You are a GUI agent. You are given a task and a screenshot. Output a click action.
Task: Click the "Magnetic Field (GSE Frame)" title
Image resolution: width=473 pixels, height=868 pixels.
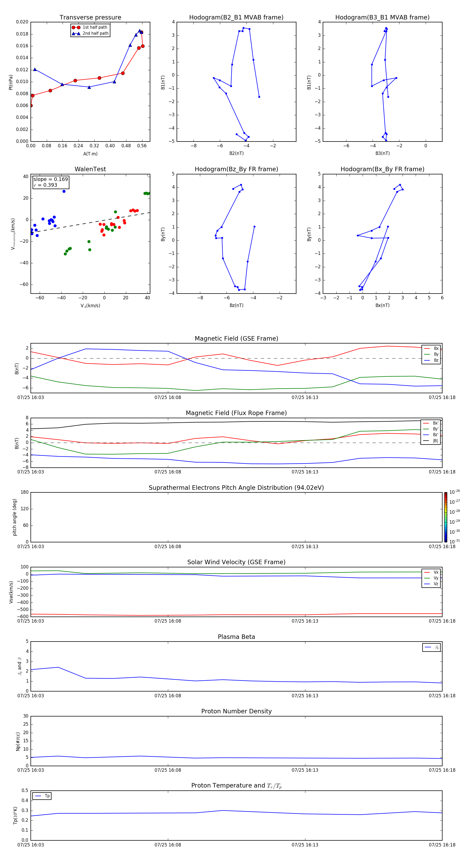236,339
